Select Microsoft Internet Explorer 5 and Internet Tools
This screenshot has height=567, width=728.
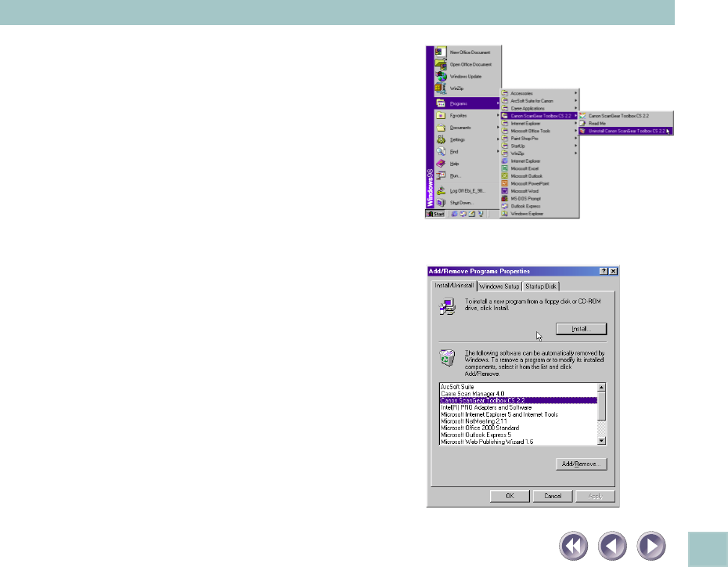tap(518, 414)
